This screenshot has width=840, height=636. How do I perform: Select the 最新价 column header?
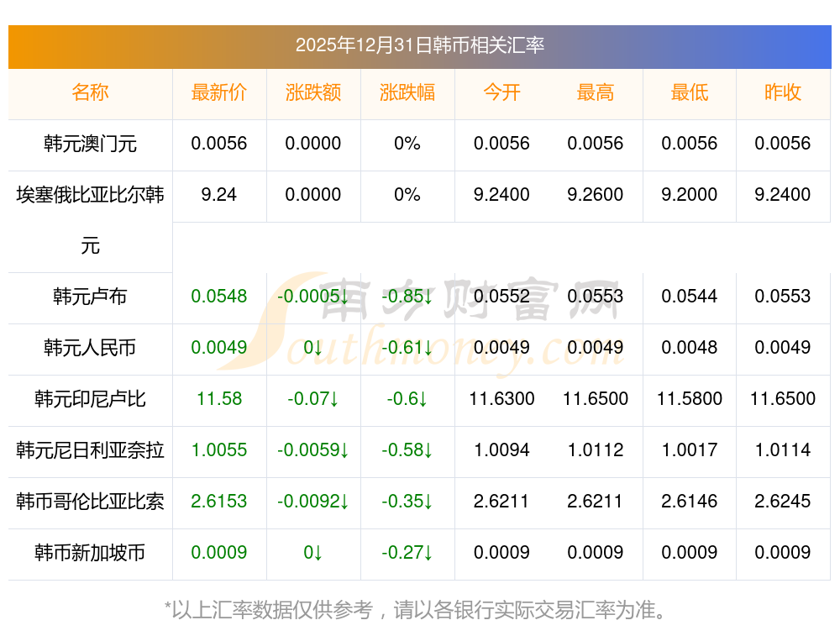[219, 92]
